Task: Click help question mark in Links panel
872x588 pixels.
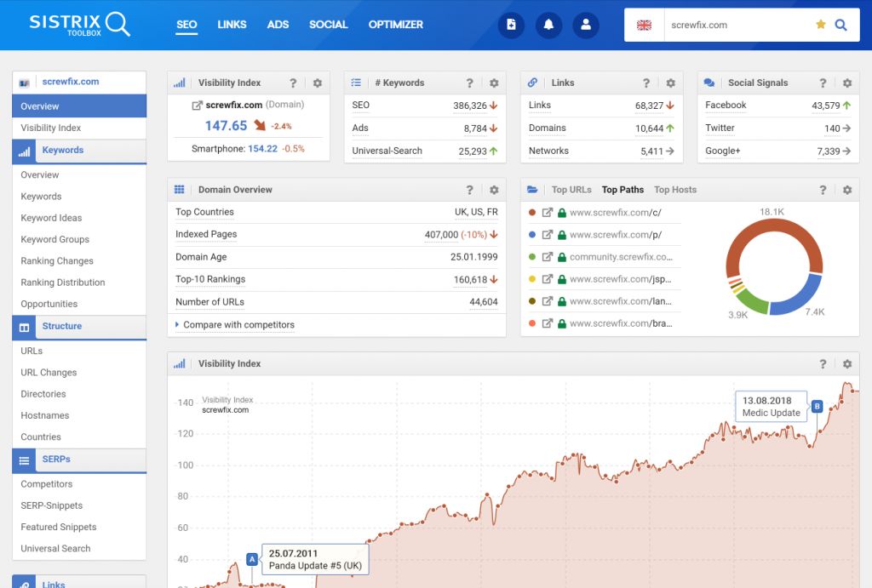Action: click(x=646, y=83)
